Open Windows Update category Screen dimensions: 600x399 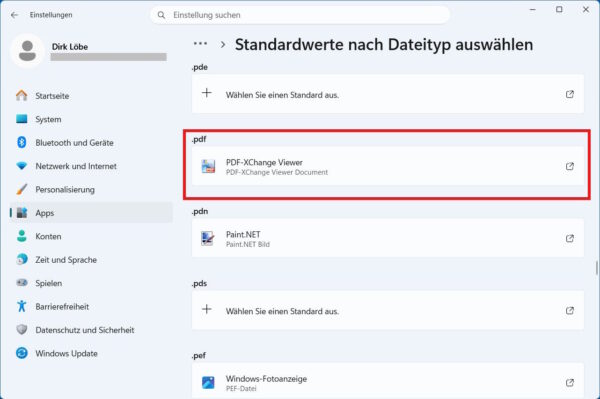pos(91,353)
